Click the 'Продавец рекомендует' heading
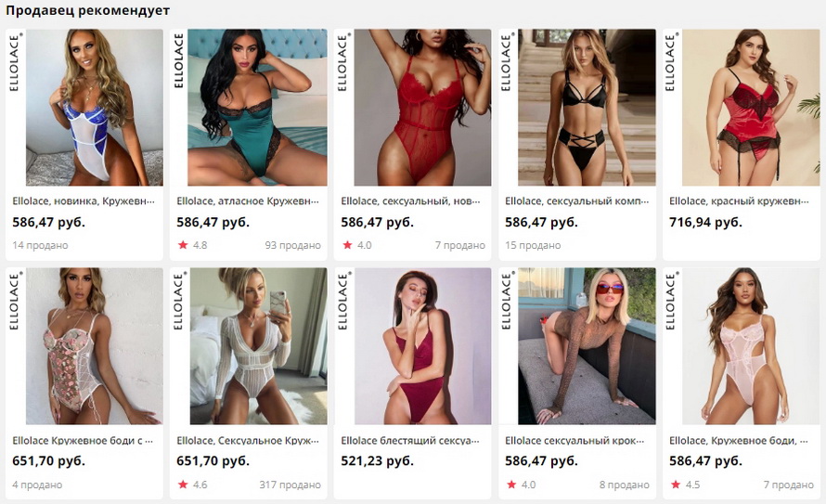 (87, 10)
